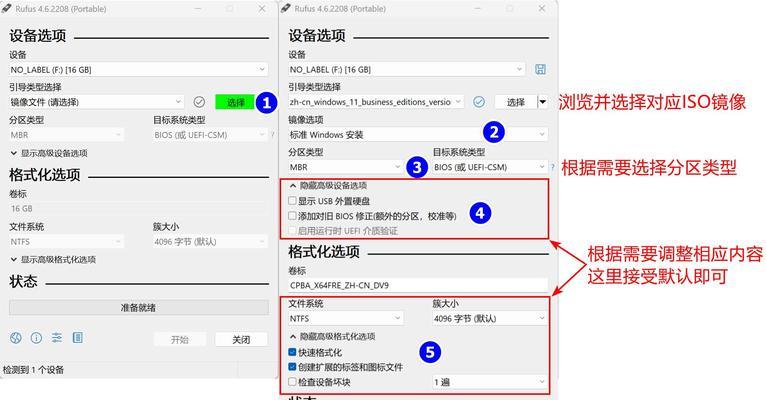Show the log icon
Image resolution: width=766 pixels, height=400 pixels.
pos(78,339)
